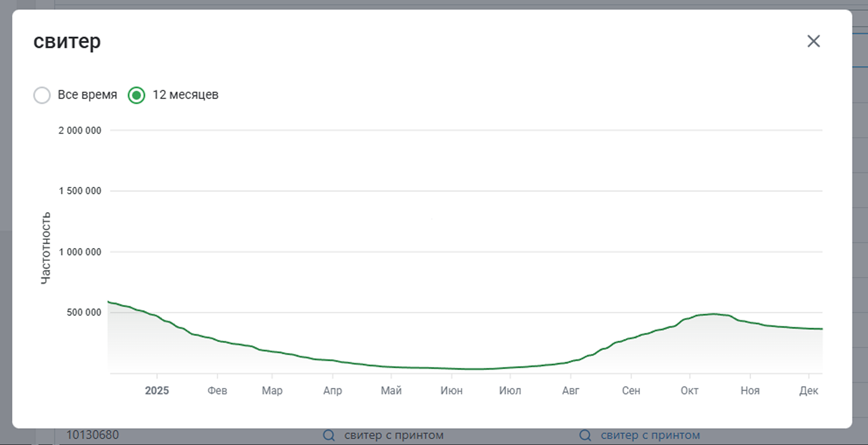The height and width of the screenshot is (445, 868).
Task: Select the 12 месяцев radio button
Action: tap(136, 95)
